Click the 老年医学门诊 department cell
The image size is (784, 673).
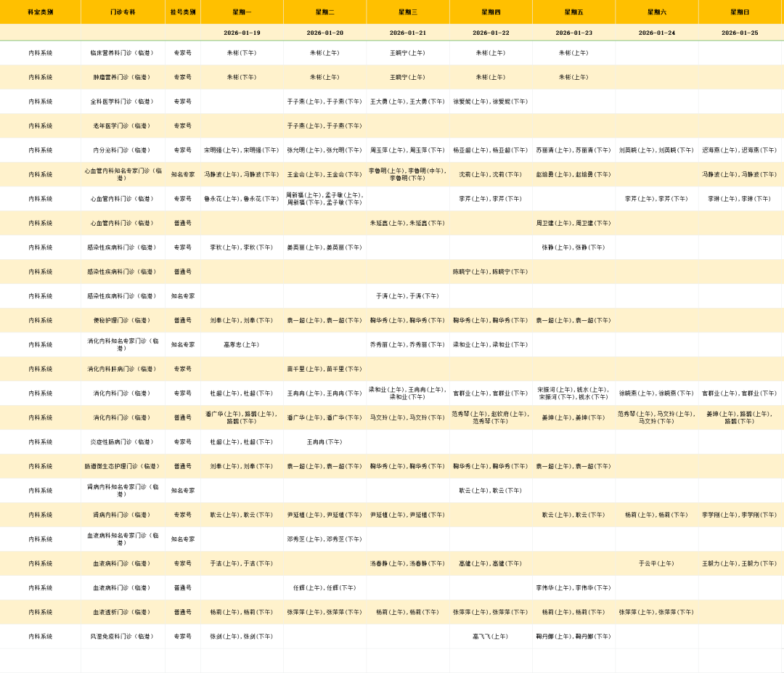[122, 126]
